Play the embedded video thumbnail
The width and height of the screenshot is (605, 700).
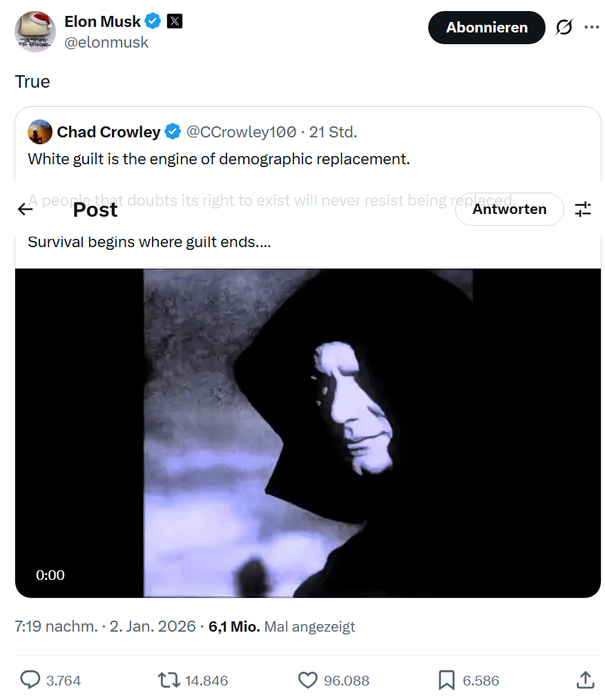(307, 432)
